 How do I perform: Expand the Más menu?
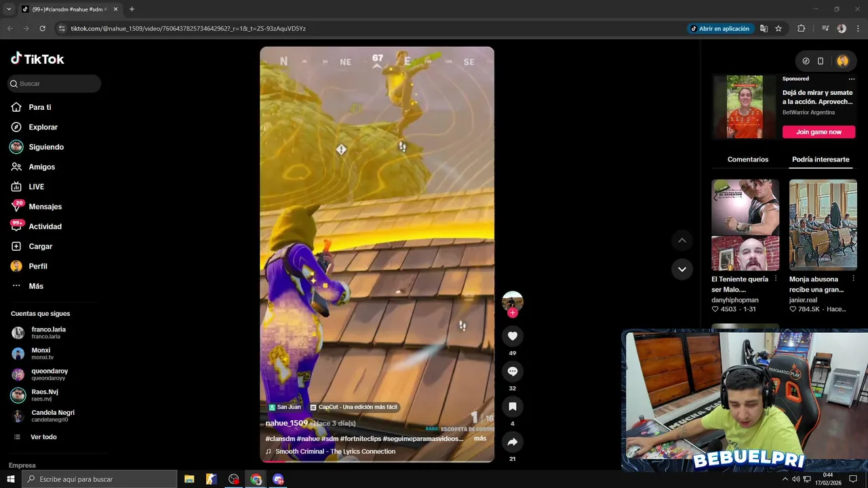(x=35, y=286)
